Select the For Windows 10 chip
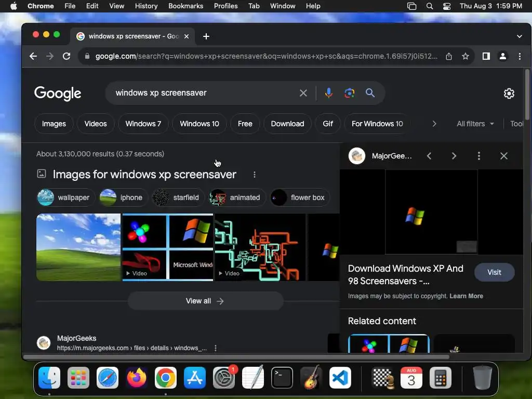Image resolution: width=532 pixels, height=399 pixels. click(x=377, y=124)
